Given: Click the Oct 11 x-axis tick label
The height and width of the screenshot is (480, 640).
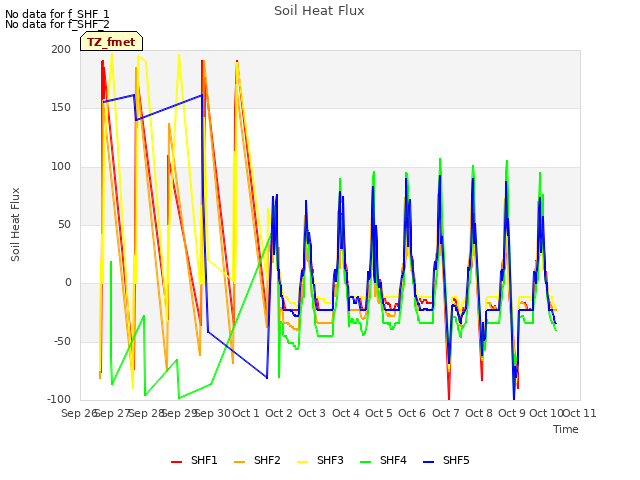Looking at the screenshot, I should 580,413.
